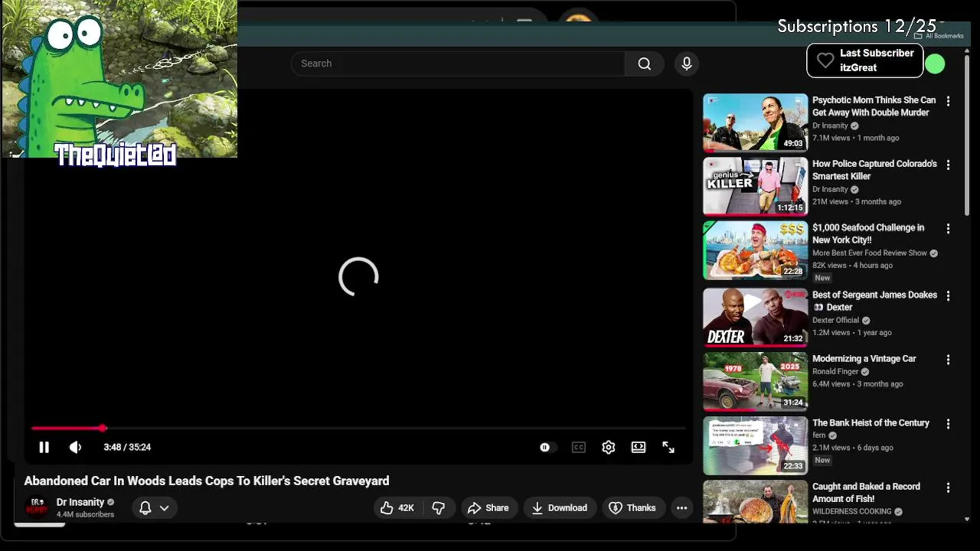Image resolution: width=980 pixels, height=551 pixels.
Task: Open title 'How Police Captured Colorado's Smartest Killer'
Action: (x=874, y=170)
